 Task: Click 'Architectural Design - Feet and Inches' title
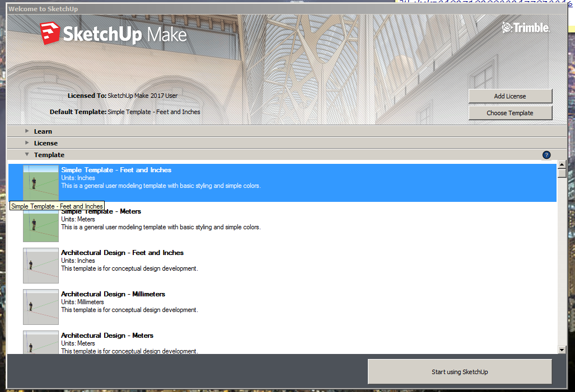(122, 253)
